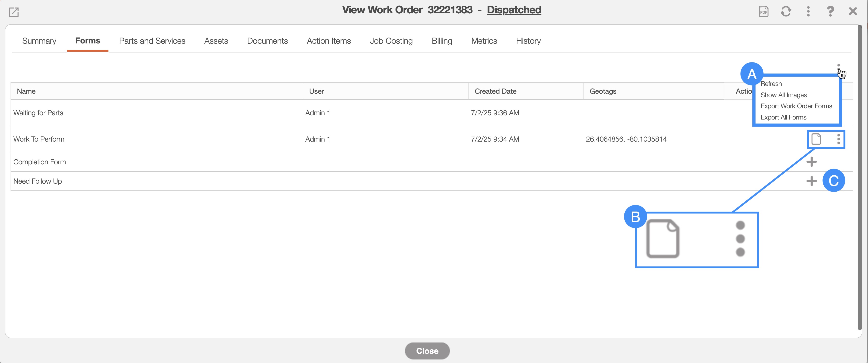Choose Export All Forms option

click(x=783, y=117)
